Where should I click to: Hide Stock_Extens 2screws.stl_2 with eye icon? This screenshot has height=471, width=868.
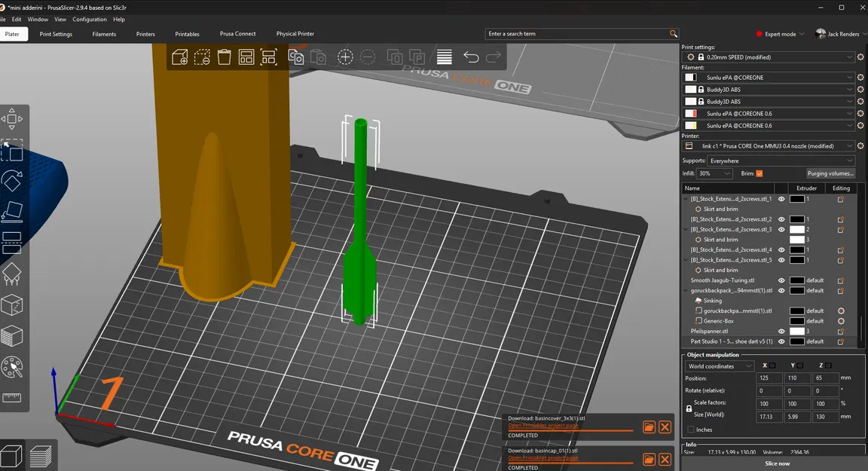point(781,219)
